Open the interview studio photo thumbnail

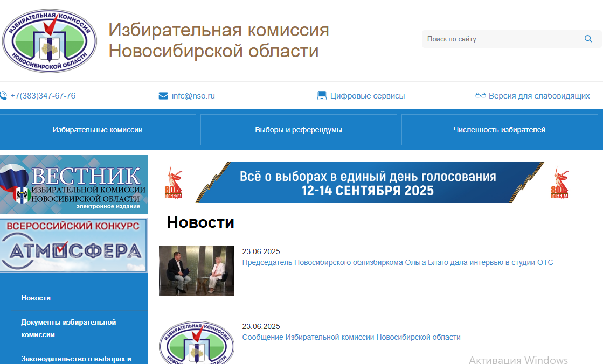coord(196,271)
